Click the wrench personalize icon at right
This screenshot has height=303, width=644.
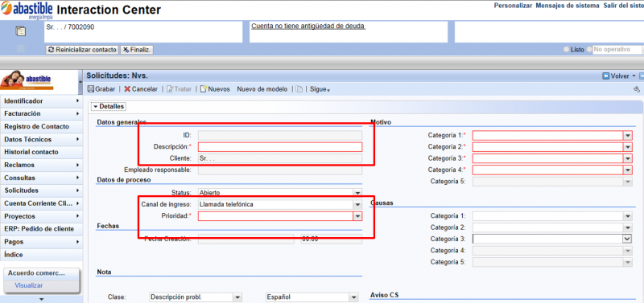637,89
